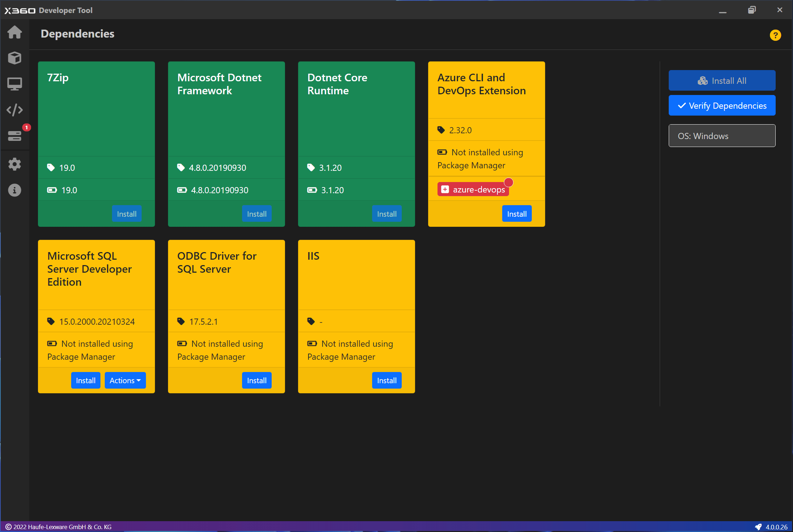This screenshot has height=532, width=793.
Task: Click the rocket icon in status bar
Action: pos(758,527)
